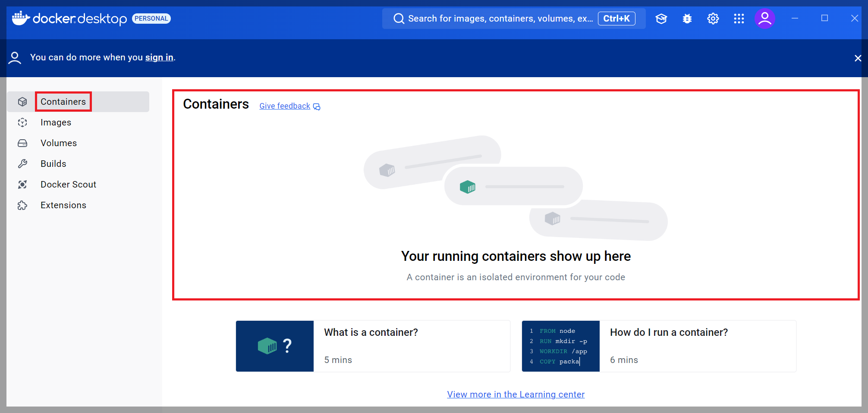Open Settings gear icon
Image resolution: width=868 pixels, height=413 pixels.
(x=713, y=19)
